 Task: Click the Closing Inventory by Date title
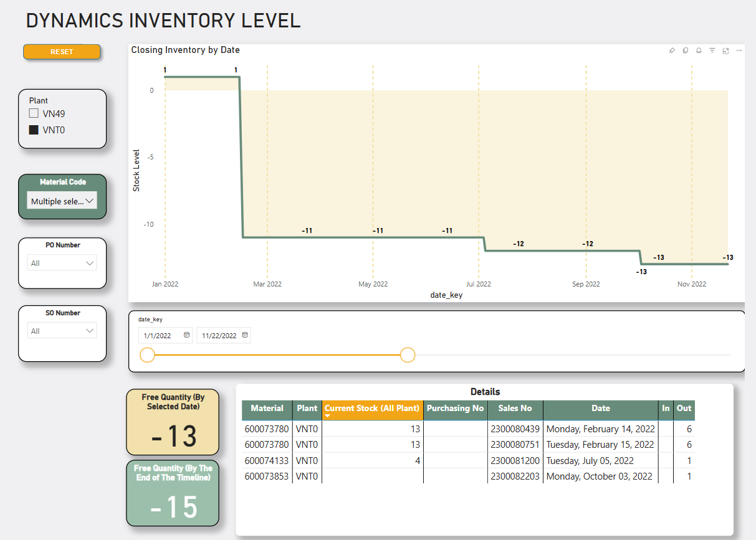coord(185,50)
